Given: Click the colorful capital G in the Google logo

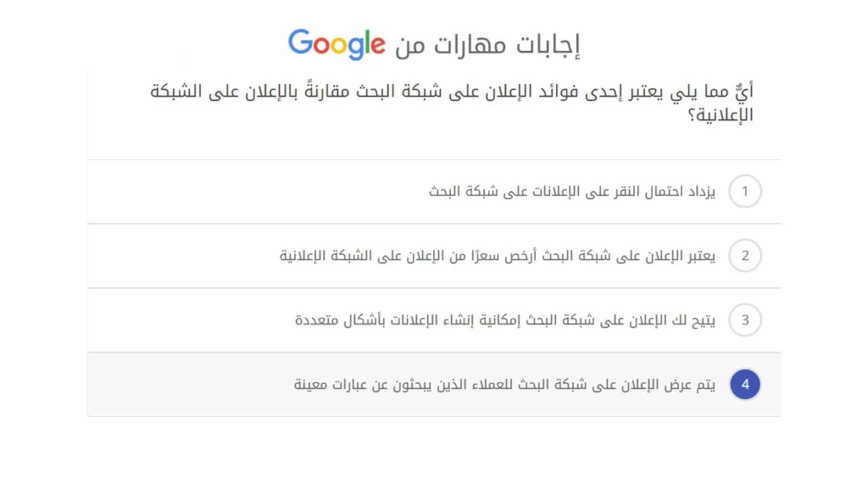Looking at the screenshot, I should click(x=302, y=42).
